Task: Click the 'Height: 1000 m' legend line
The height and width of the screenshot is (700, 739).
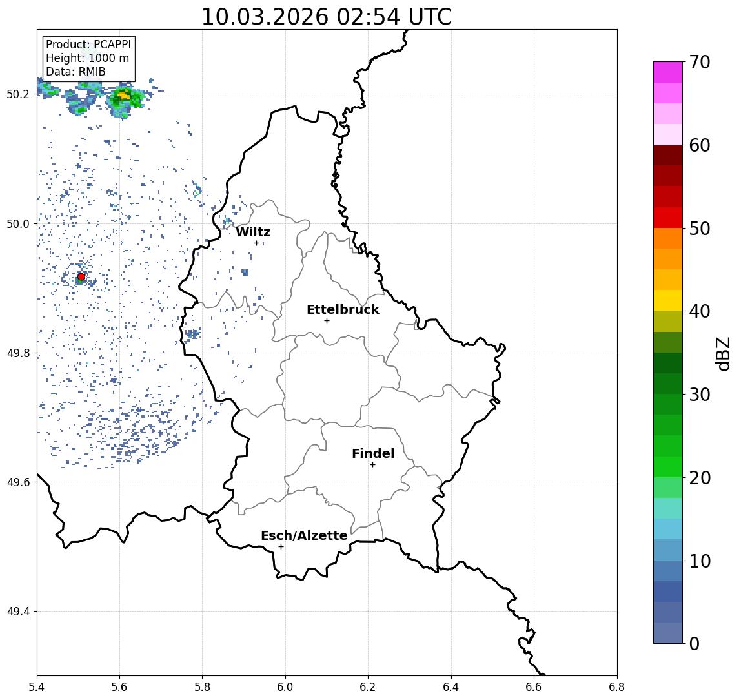Action: (x=87, y=58)
